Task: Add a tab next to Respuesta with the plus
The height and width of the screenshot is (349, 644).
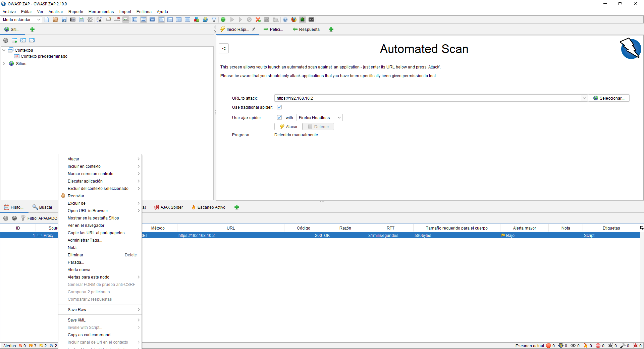Action: tap(331, 29)
